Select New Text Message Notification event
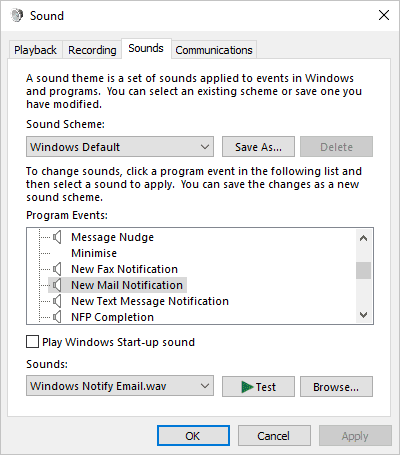The height and width of the screenshot is (455, 400). pos(150,301)
